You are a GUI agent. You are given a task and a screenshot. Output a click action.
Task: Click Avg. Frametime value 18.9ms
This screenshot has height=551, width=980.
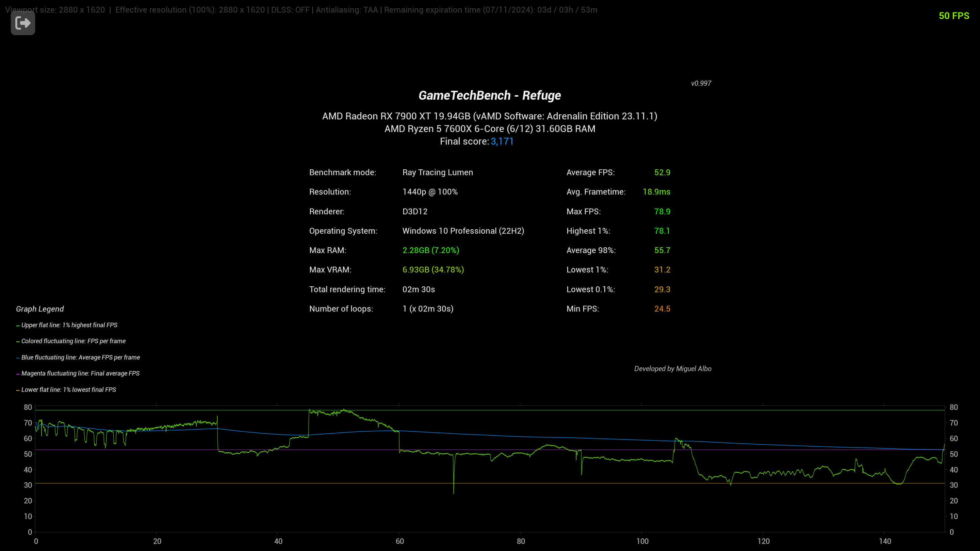tap(656, 192)
